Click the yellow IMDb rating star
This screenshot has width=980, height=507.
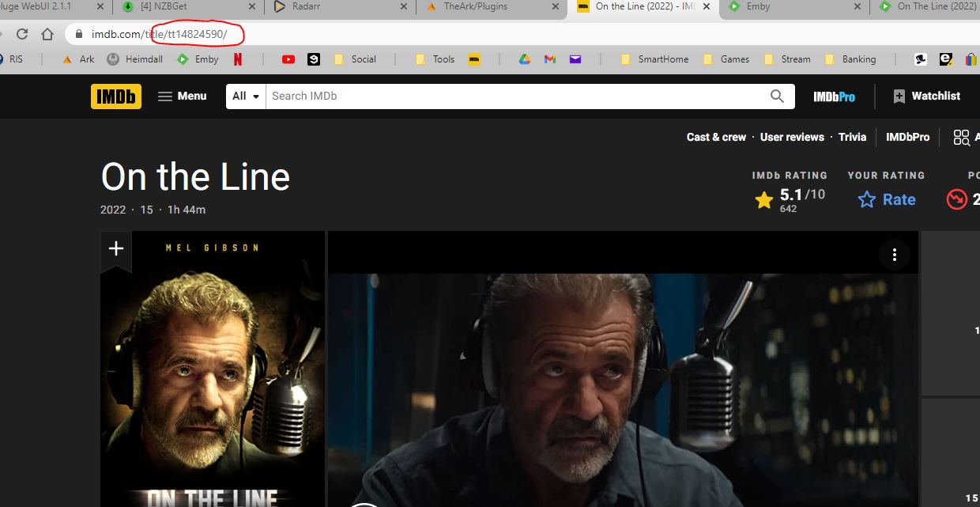tap(764, 200)
